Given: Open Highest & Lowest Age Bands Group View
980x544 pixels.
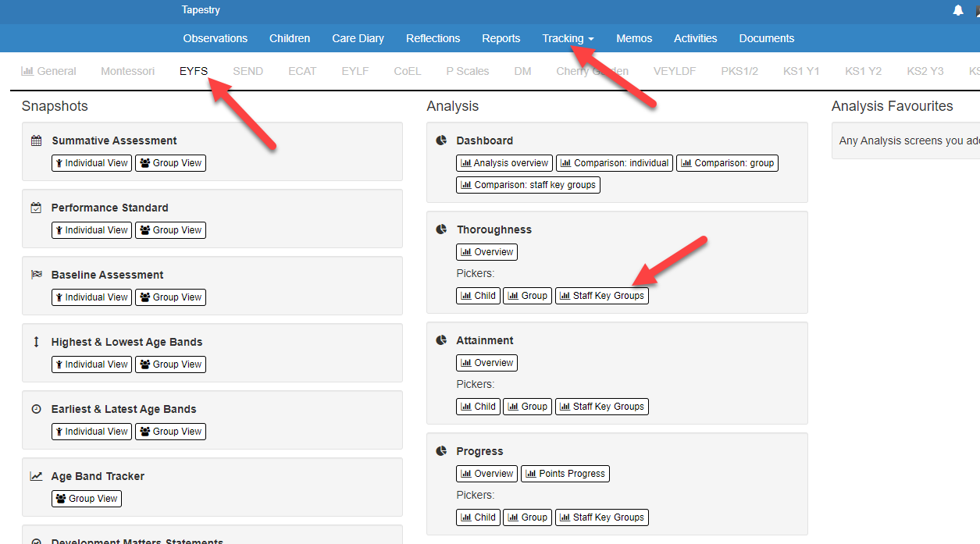Looking at the screenshot, I should click(170, 364).
